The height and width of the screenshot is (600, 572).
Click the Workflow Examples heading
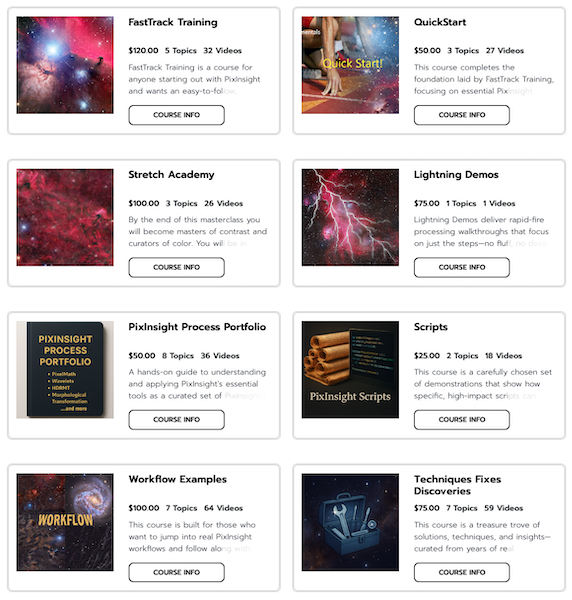178,479
